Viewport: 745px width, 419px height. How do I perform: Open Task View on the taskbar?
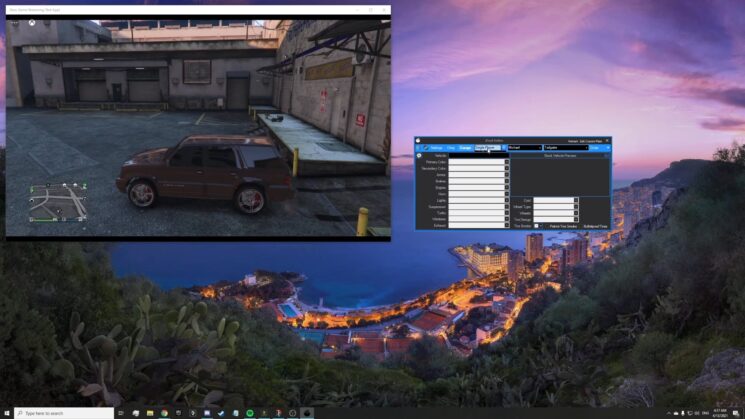point(120,413)
